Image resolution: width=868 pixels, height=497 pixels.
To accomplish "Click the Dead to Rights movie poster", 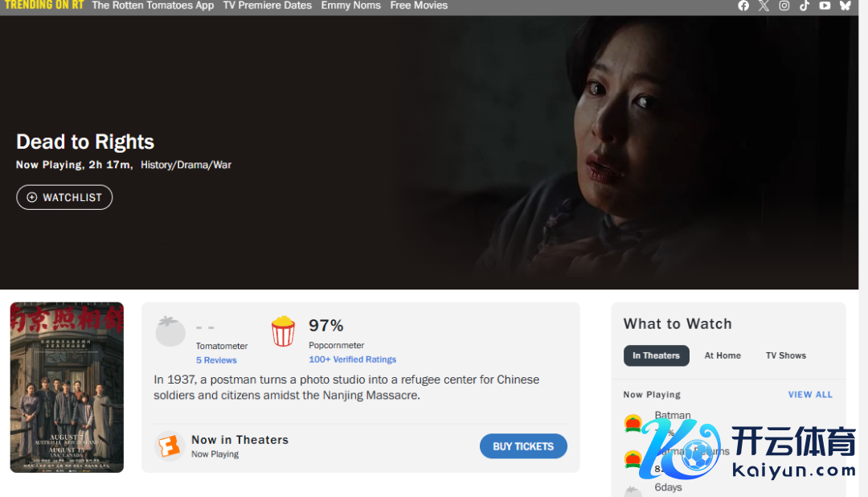I will [x=67, y=388].
